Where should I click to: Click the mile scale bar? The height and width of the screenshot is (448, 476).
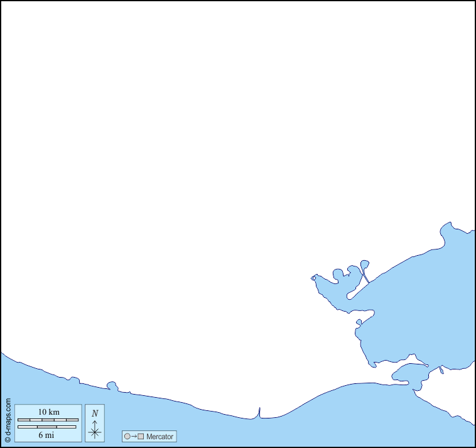coord(46,427)
